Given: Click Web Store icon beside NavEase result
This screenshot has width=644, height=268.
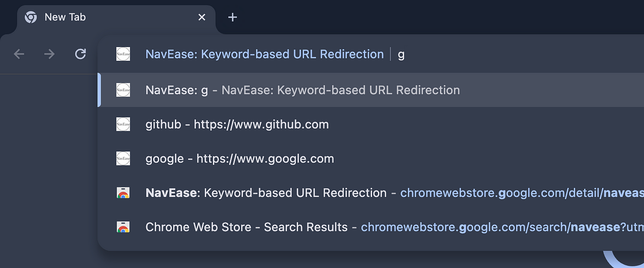Looking at the screenshot, I should (x=123, y=193).
